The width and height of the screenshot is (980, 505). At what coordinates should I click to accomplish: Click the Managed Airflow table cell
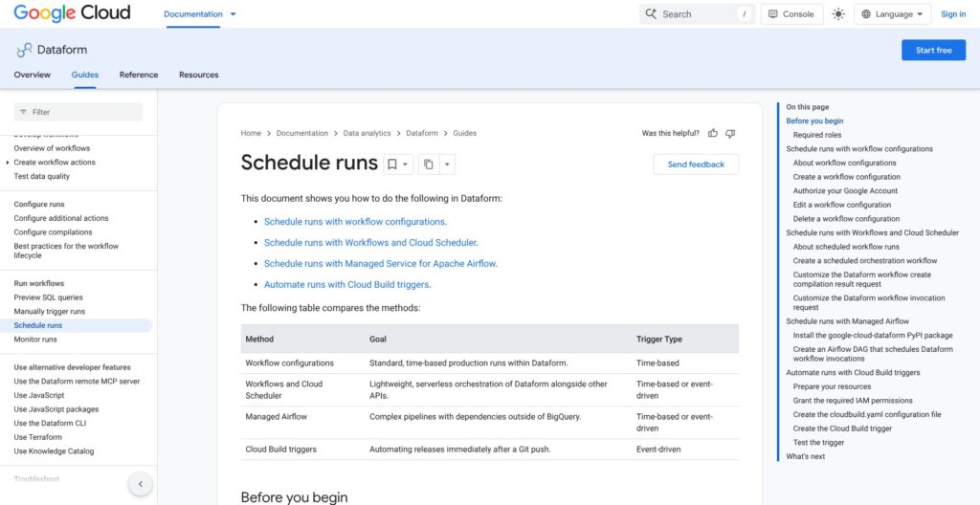[276, 416]
